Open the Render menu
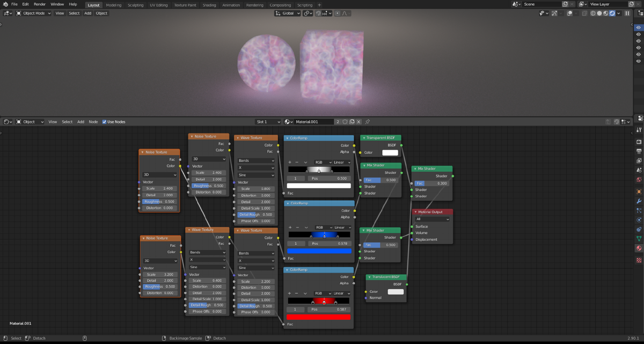Screen dimensions: 644x344 click(x=39, y=4)
